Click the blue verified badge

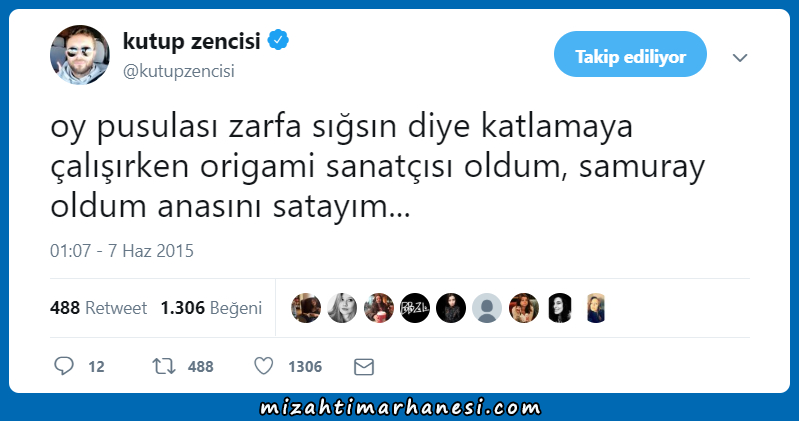click(278, 40)
